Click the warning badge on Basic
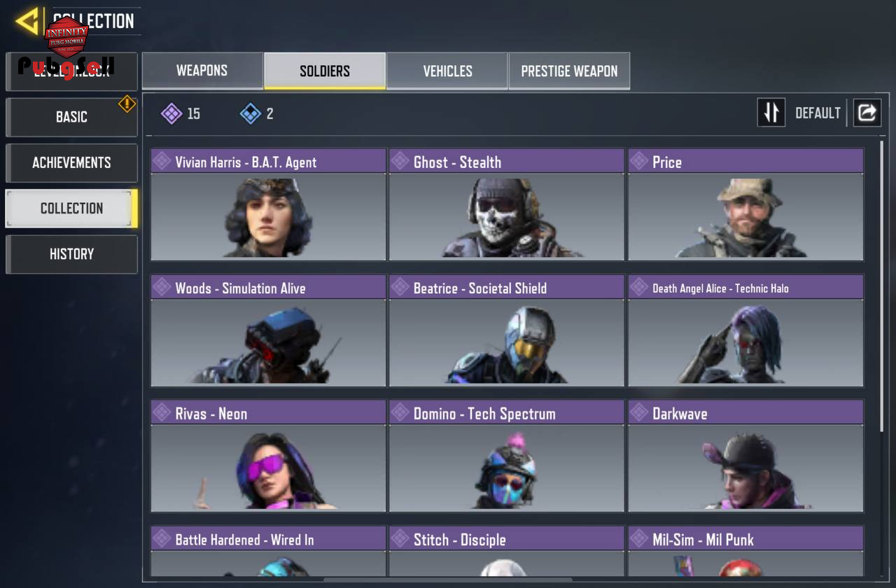Image resolution: width=896 pixels, height=588 pixels. 127,104
